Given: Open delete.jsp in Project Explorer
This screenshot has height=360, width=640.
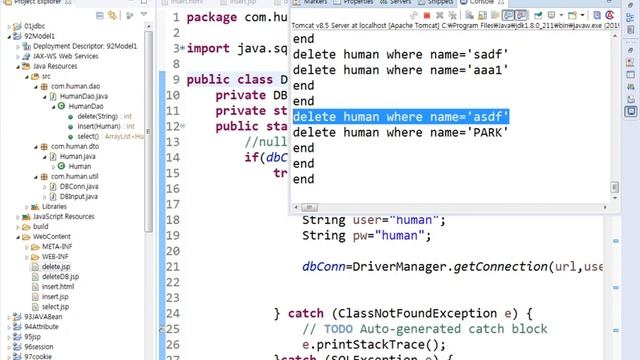Looking at the screenshot, I should coord(56,267).
